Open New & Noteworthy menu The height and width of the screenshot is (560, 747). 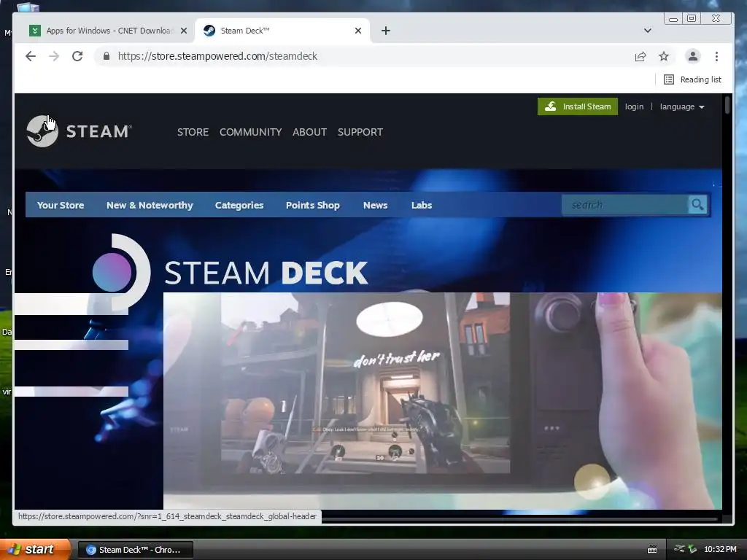(150, 205)
